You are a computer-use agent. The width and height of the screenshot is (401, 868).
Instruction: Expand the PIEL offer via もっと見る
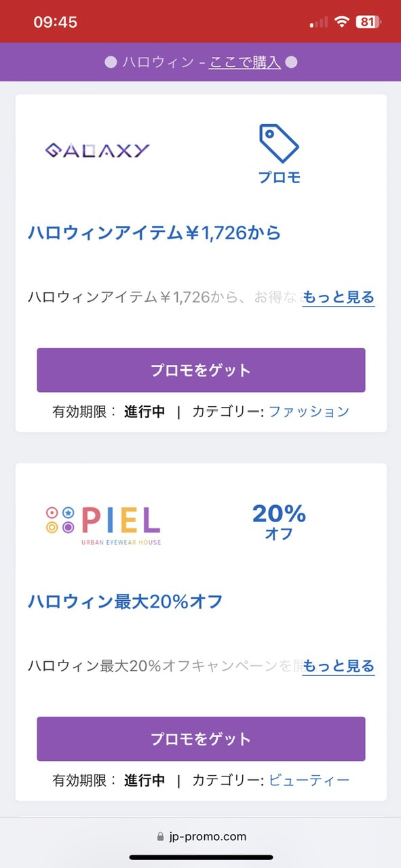point(337,667)
